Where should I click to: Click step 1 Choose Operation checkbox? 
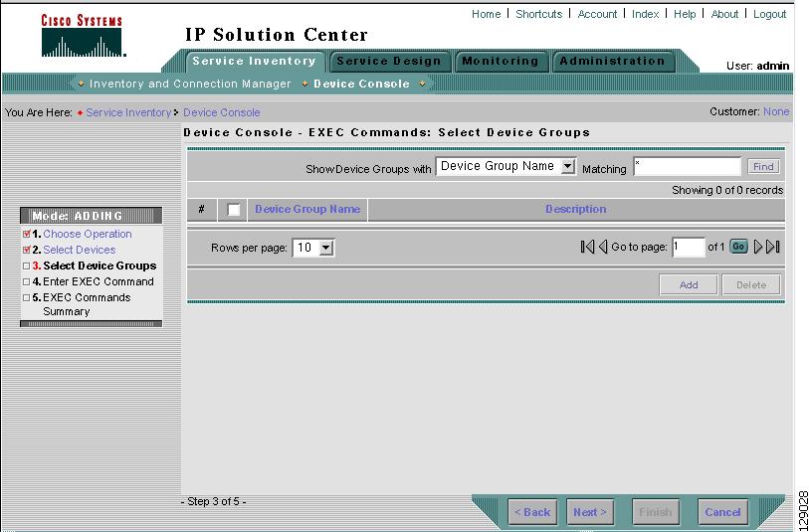(x=26, y=234)
